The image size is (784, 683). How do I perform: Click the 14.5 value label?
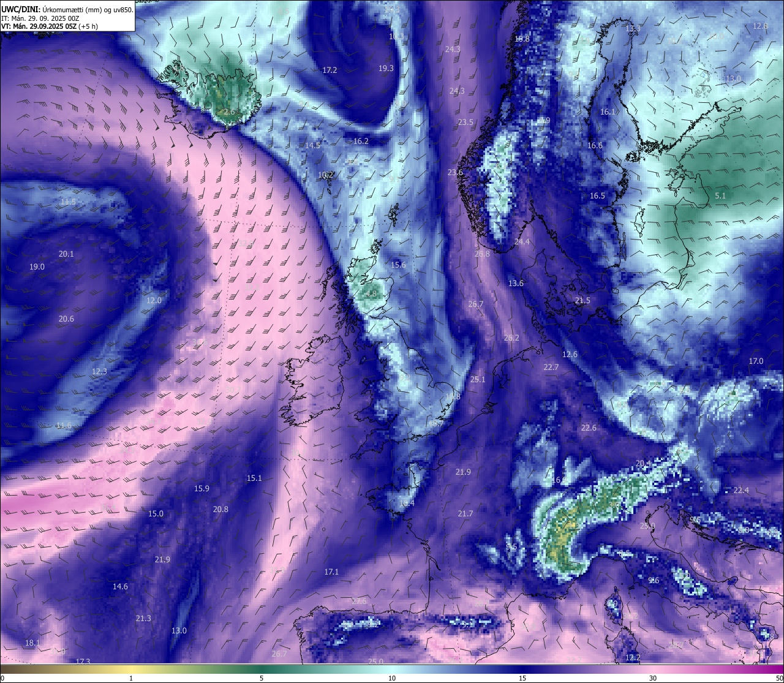[312, 146]
